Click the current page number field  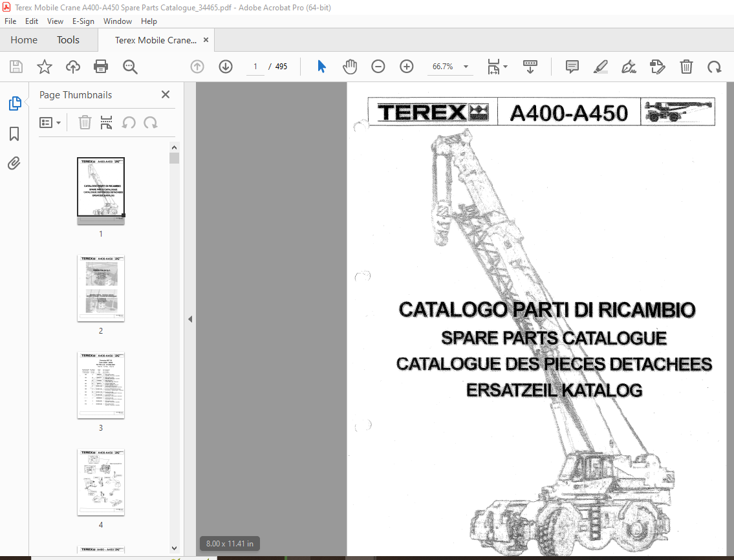click(255, 67)
